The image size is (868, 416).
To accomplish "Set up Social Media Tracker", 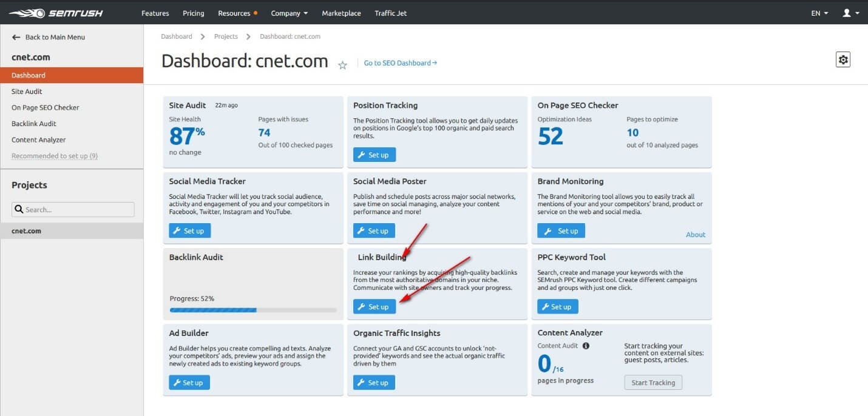I will [x=190, y=231].
